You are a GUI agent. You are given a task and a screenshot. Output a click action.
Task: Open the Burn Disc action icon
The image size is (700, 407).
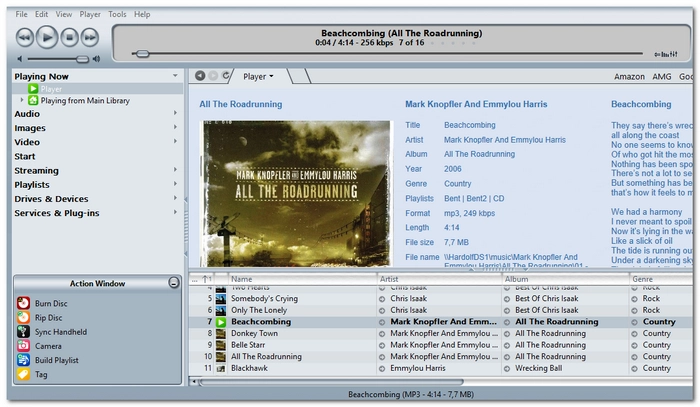point(23,303)
